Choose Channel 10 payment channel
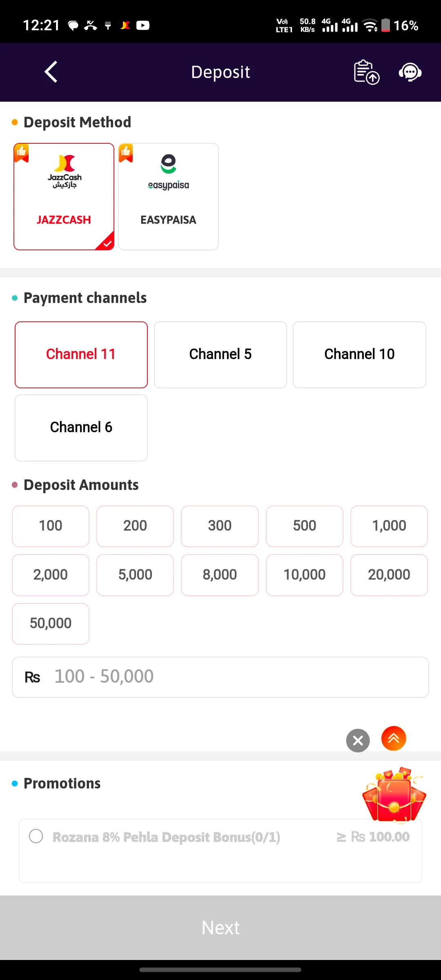The width and height of the screenshot is (441, 980). tap(359, 354)
